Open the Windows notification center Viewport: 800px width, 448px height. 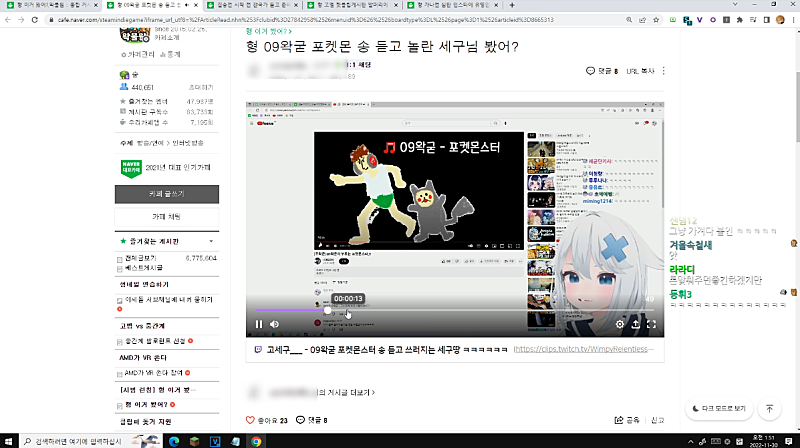tap(789, 441)
